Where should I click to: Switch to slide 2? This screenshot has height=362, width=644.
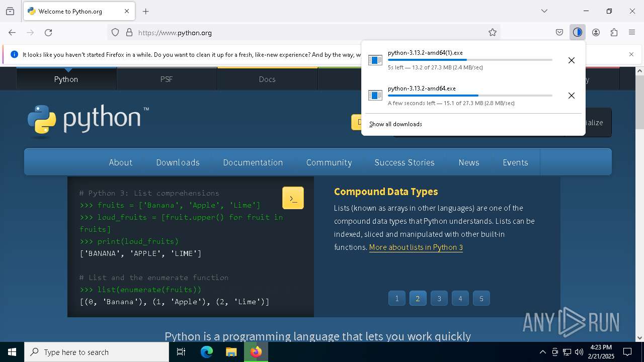418,299
